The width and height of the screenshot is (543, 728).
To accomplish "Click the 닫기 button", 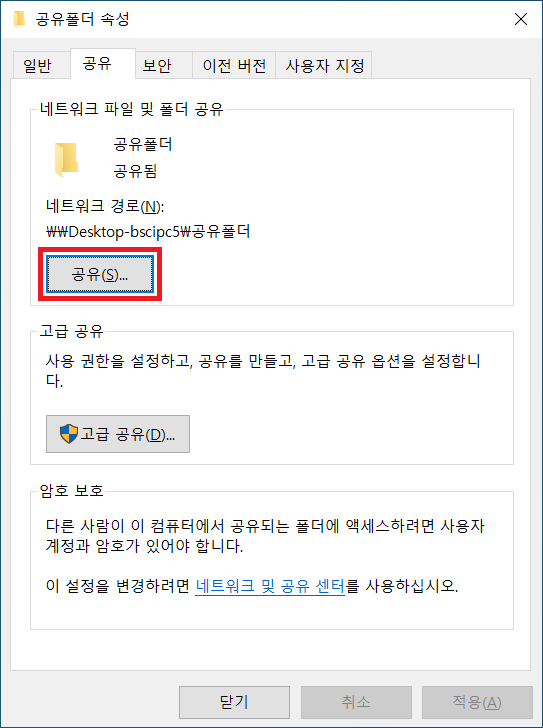I will coord(234,702).
